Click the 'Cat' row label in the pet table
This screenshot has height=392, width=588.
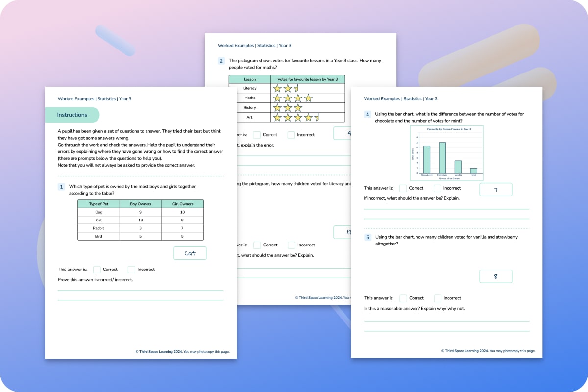point(98,220)
